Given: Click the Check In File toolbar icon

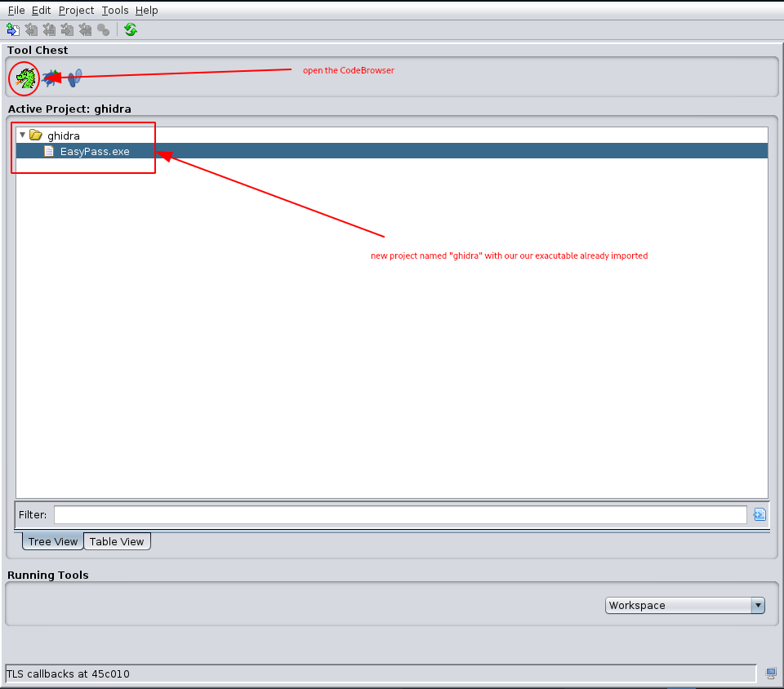Looking at the screenshot, I should pos(67,30).
